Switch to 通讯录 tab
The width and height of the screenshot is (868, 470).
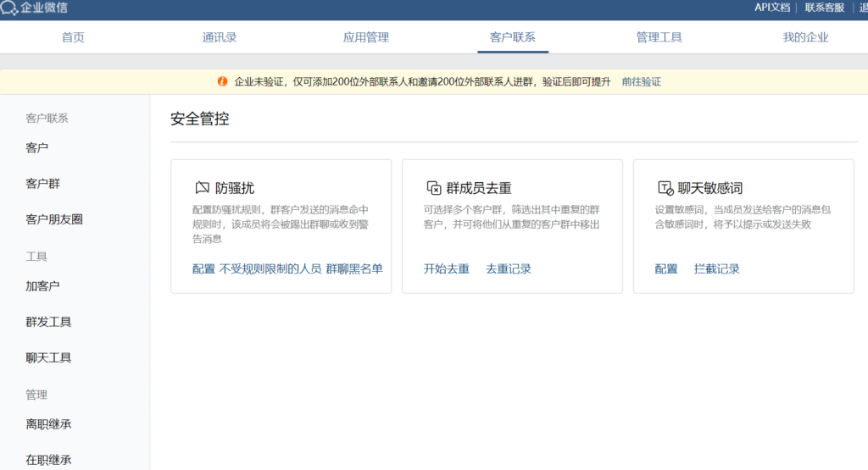220,37
